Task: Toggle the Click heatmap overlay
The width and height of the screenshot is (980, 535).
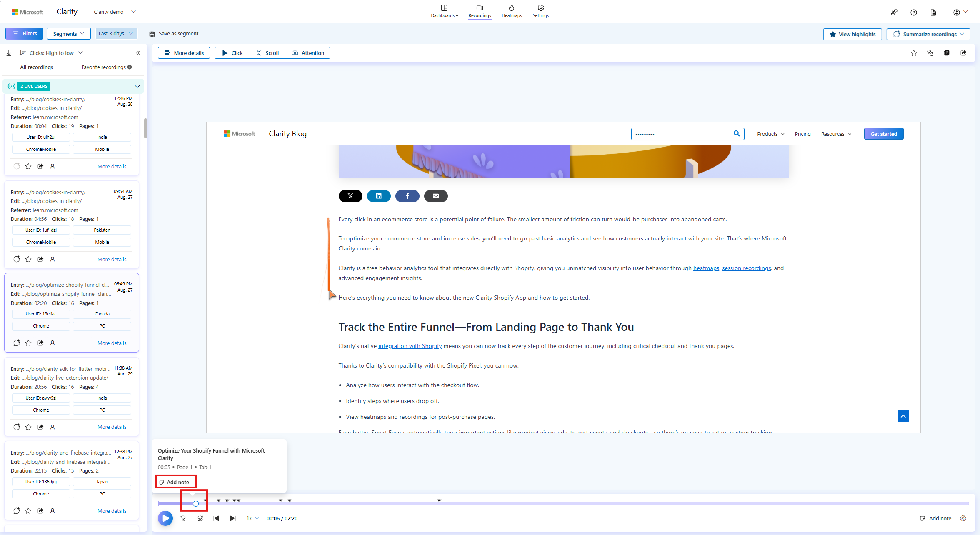Action: 232,53
